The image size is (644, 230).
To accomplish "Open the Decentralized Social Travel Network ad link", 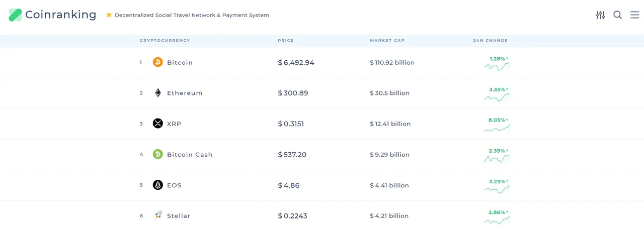I will point(192,15).
